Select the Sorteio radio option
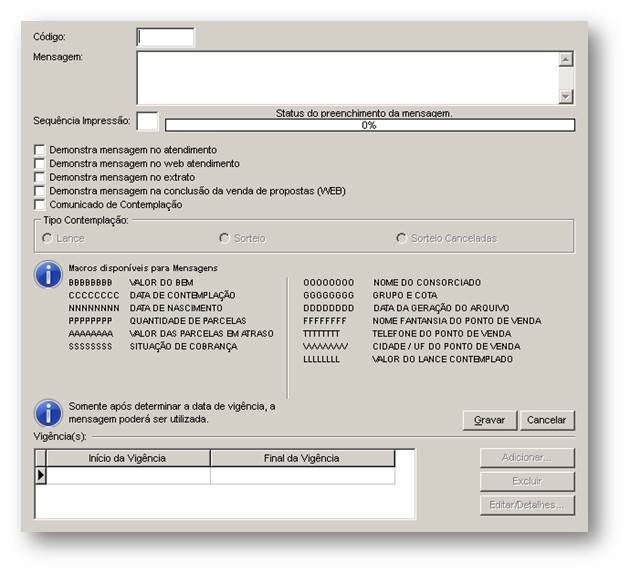 pos(224,238)
